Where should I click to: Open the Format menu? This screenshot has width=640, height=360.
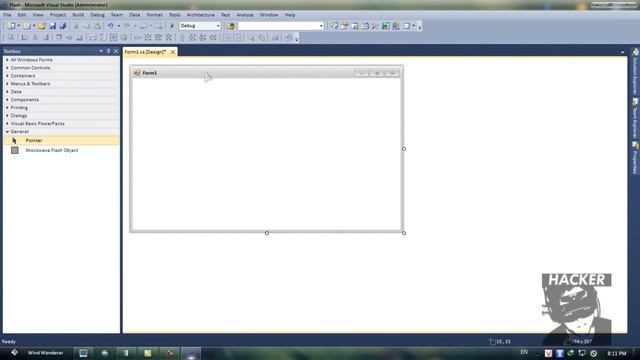click(154, 15)
